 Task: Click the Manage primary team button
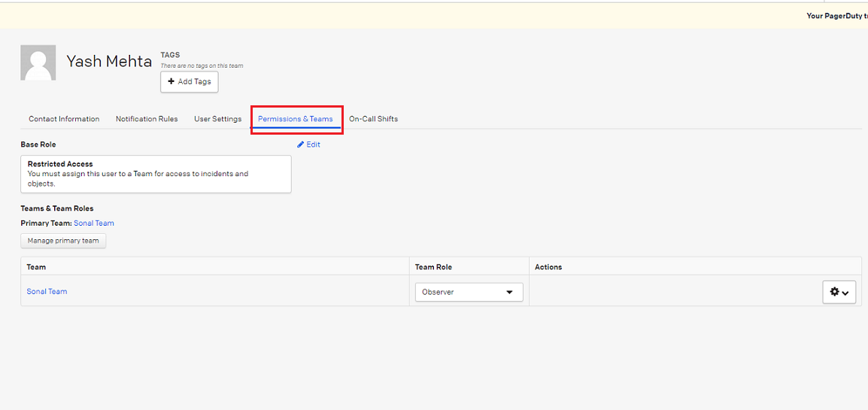(63, 241)
